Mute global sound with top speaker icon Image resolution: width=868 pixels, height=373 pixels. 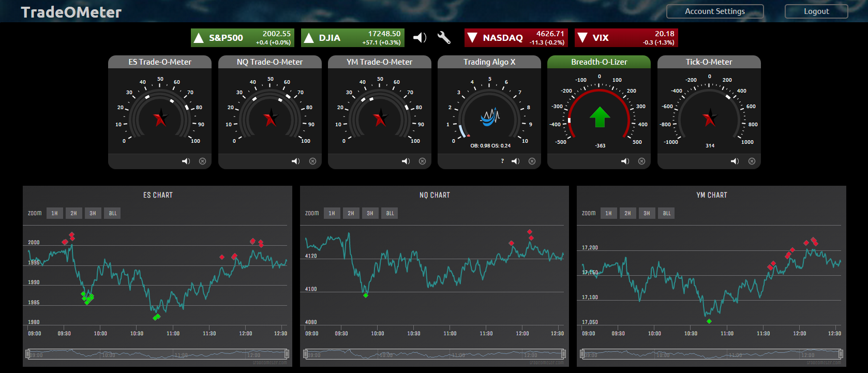pyautogui.click(x=420, y=37)
